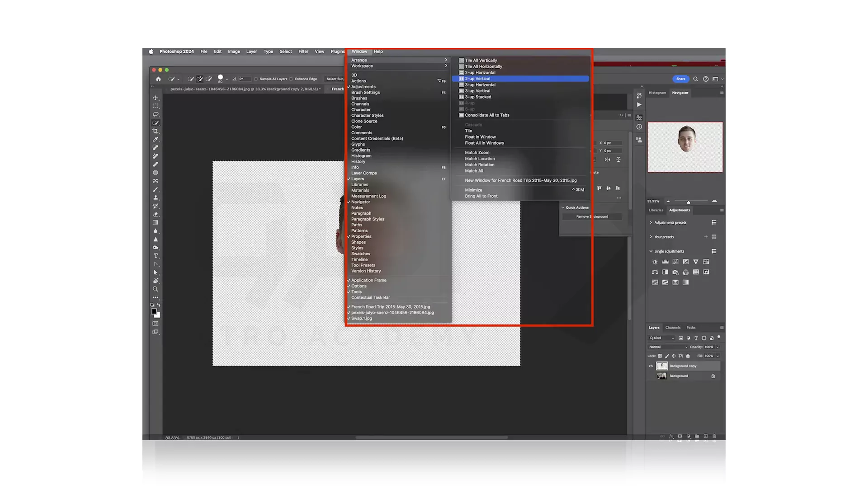Image resolution: width=868 pixels, height=488 pixels.
Task: Click the lock all padlock icon
Action: point(688,356)
